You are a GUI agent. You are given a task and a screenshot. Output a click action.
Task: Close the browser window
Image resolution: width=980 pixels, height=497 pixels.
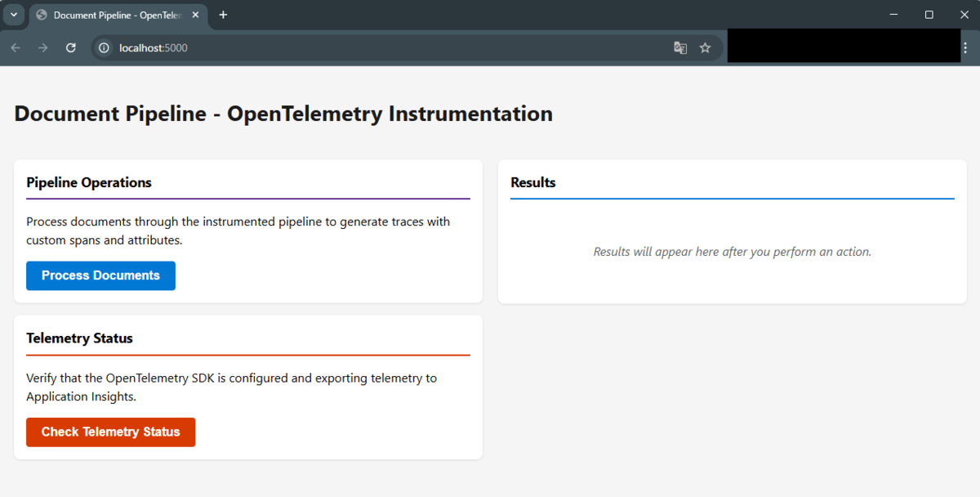click(963, 15)
